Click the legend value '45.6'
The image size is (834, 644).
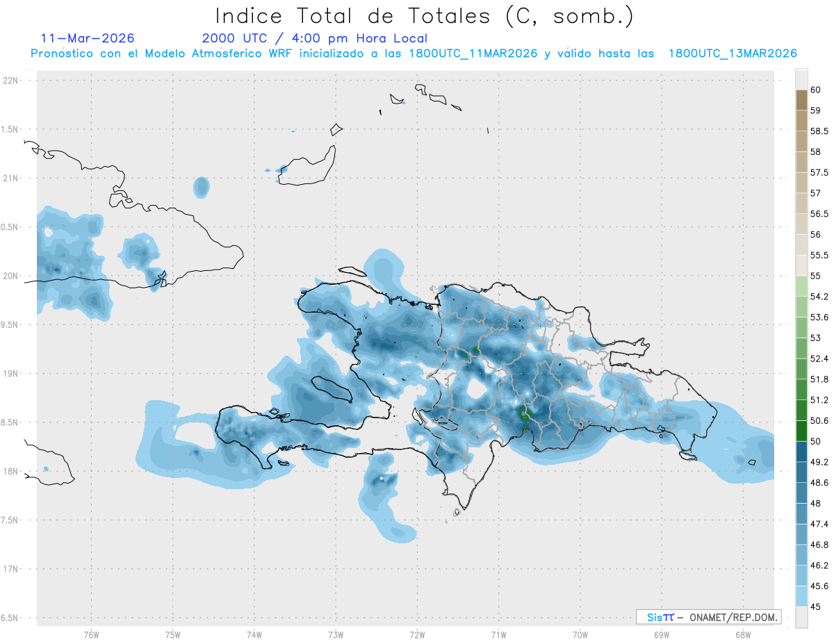click(819, 586)
